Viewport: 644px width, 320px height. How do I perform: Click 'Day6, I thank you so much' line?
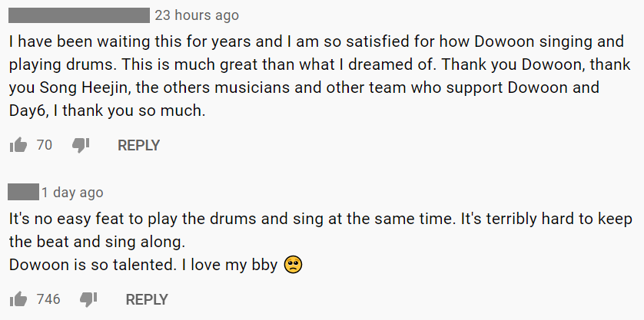(x=107, y=111)
